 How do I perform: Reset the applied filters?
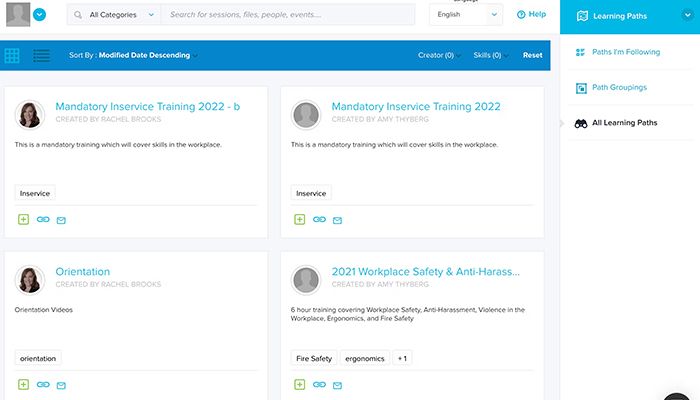pos(533,55)
